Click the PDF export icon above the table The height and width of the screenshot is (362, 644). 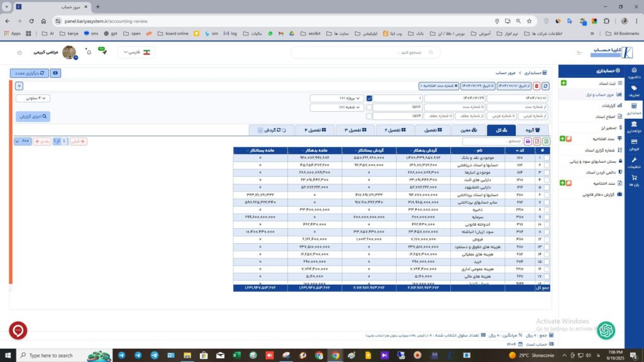pyautogui.click(x=536, y=141)
